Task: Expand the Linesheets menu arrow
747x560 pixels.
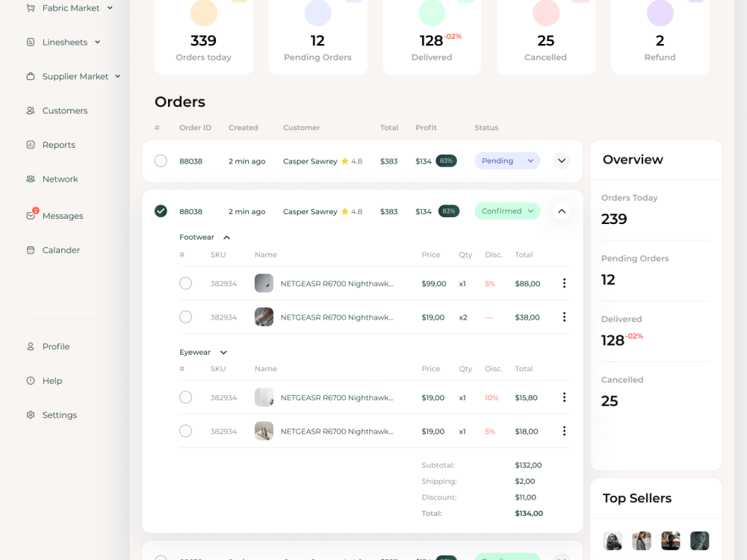Action: pyautogui.click(x=98, y=43)
